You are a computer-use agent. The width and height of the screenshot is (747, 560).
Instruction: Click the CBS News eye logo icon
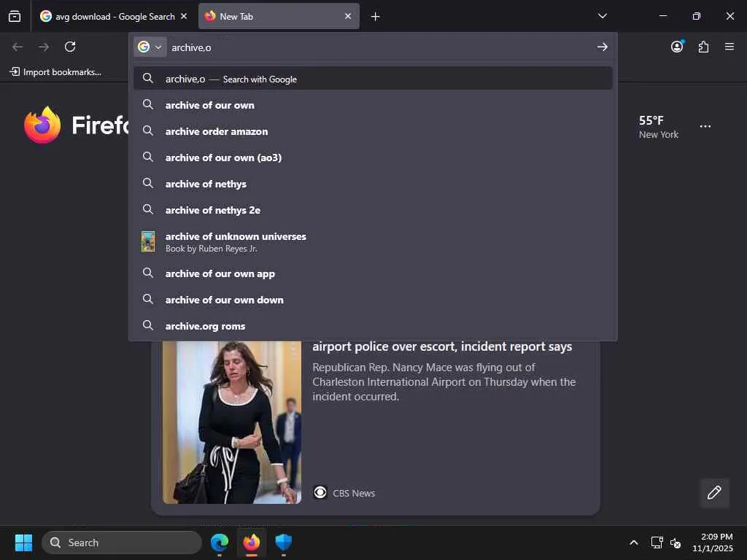[320, 492]
